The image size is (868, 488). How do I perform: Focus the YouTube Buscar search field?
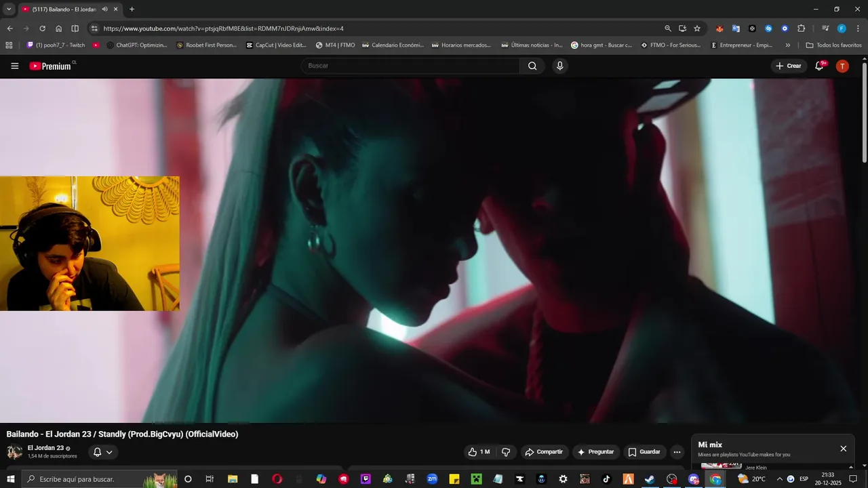[410, 66]
